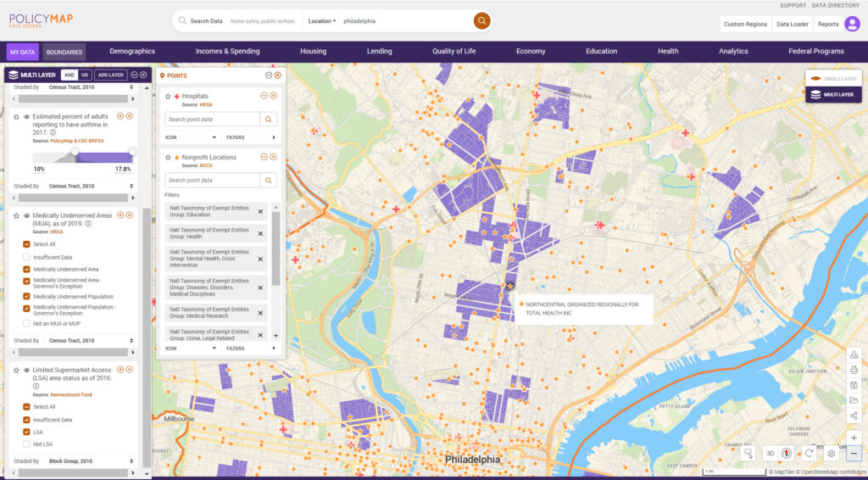Open the Reports button
Screen dimensions: 868x480
tap(828, 25)
